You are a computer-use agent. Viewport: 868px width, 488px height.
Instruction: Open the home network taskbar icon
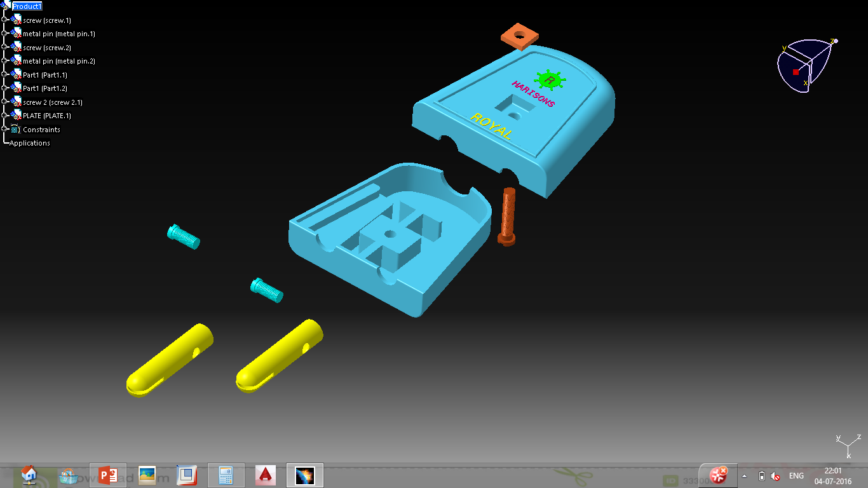29,475
